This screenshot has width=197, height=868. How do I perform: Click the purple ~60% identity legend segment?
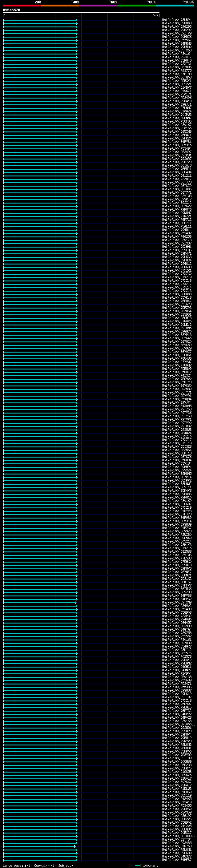(x=98, y=6)
